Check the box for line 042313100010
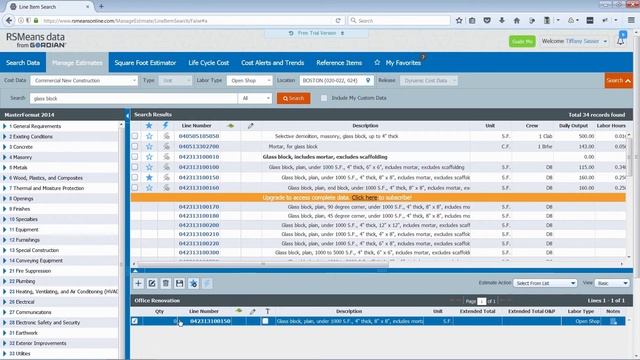This screenshot has height=360, width=640. pos(135,157)
